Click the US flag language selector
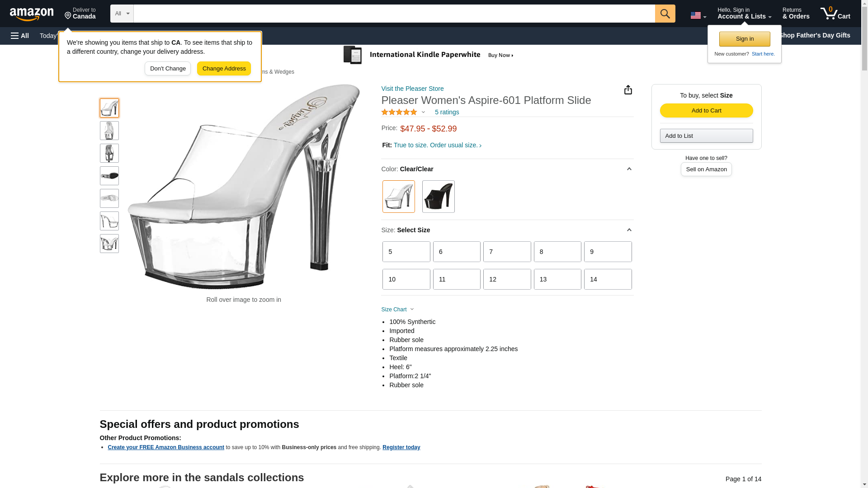 click(698, 15)
